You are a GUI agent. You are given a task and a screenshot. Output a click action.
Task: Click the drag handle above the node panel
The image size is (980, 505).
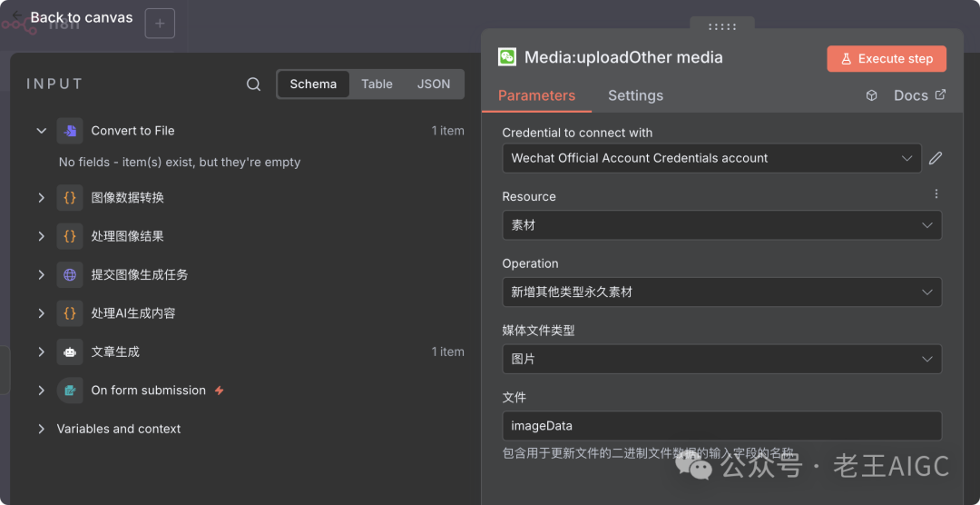722,26
